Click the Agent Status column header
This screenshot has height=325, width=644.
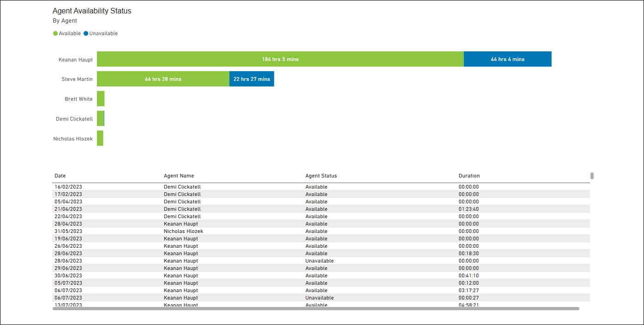pyautogui.click(x=321, y=176)
